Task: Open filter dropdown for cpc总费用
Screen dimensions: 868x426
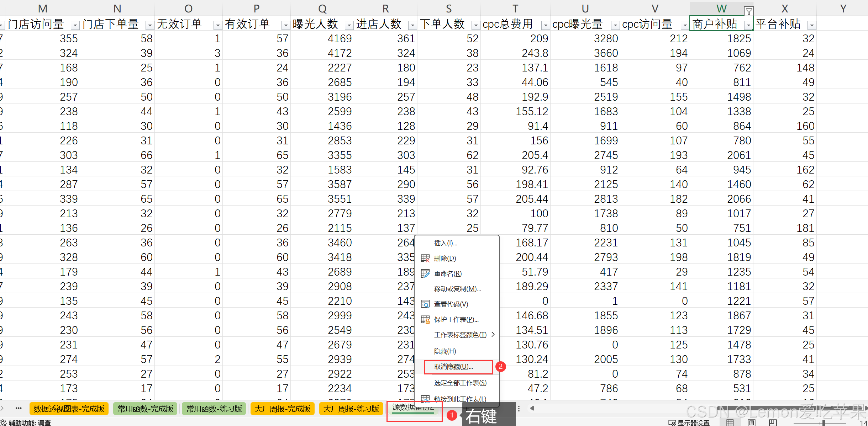Action: 545,25
